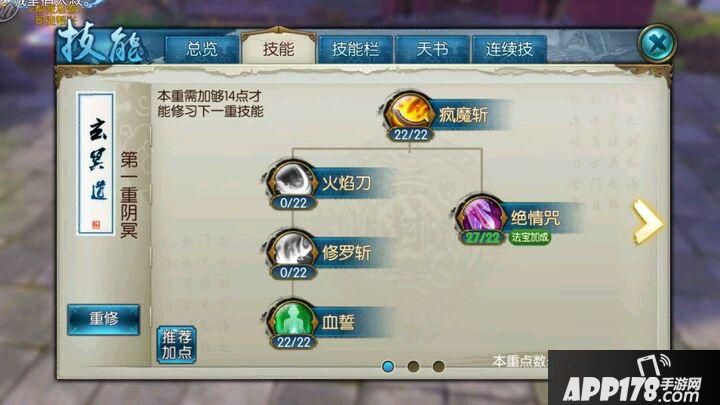Image resolution: width=720 pixels, height=405 pixels.
Task: Tap the 血誓 skill name label
Action: (x=338, y=322)
